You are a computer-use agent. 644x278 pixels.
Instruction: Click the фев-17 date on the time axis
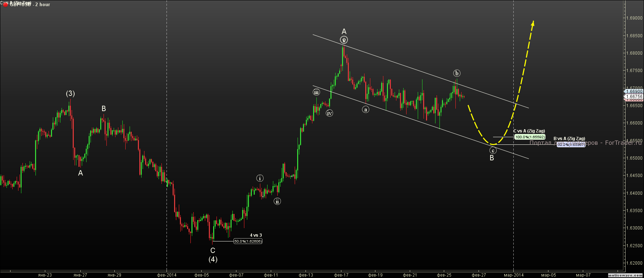pyautogui.click(x=341, y=275)
